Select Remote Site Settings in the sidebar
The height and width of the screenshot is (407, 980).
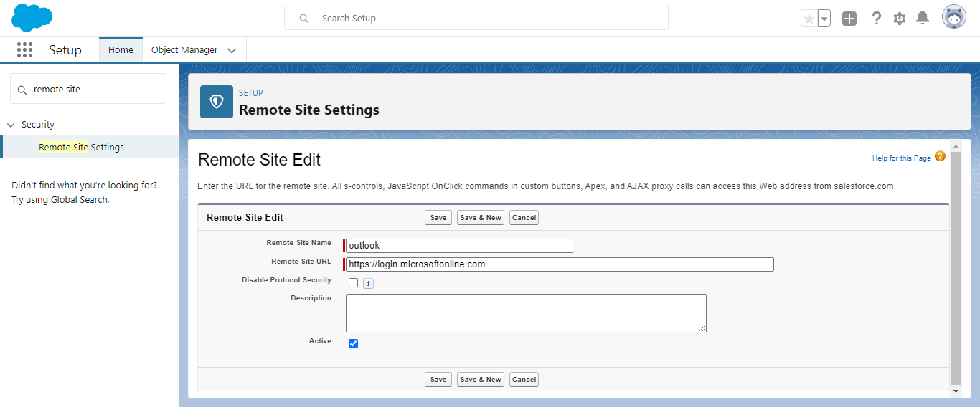click(81, 147)
